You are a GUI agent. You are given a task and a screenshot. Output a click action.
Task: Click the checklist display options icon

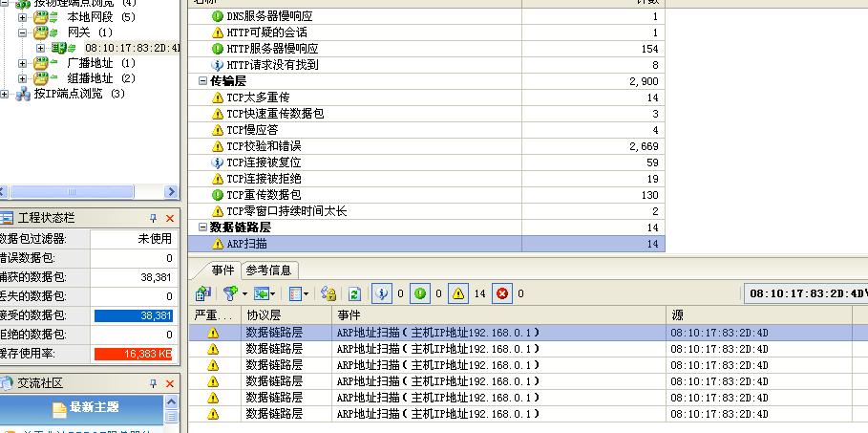[296, 293]
